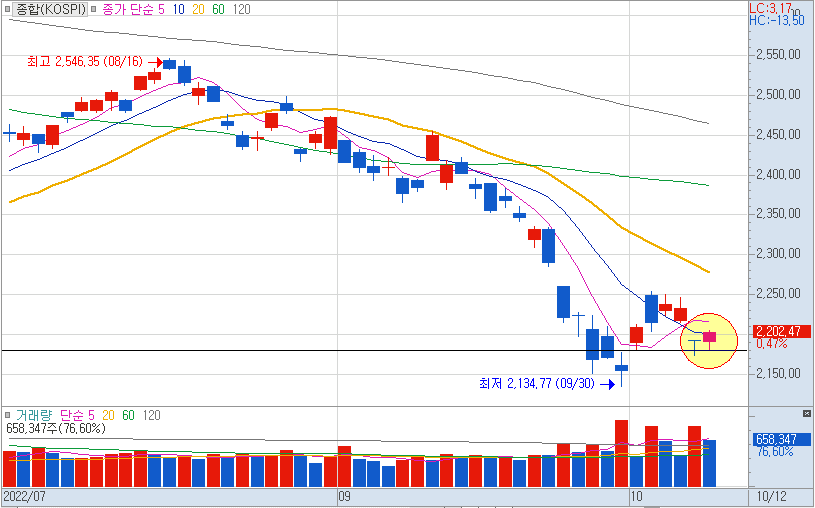Click the small square icon before 종합(KOSPI)

(x=7, y=9)
